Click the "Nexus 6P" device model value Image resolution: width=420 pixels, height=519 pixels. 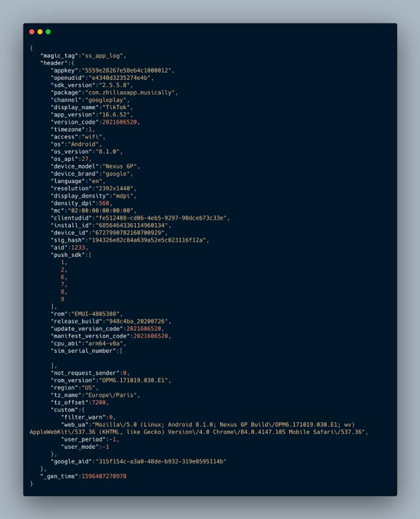click(x=119, y=167)
